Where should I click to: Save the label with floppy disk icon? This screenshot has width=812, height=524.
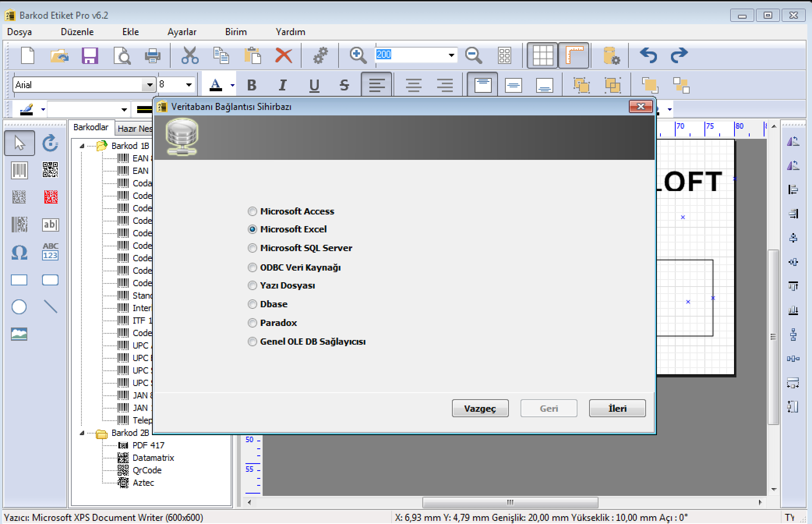90,55
